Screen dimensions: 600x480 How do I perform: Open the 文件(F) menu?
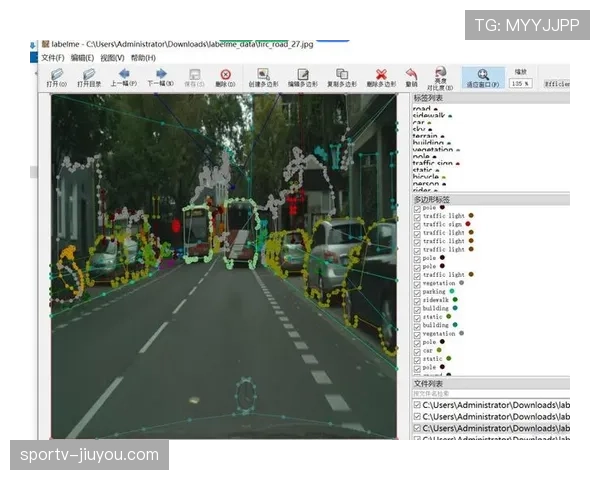click(x=53, y=58)
